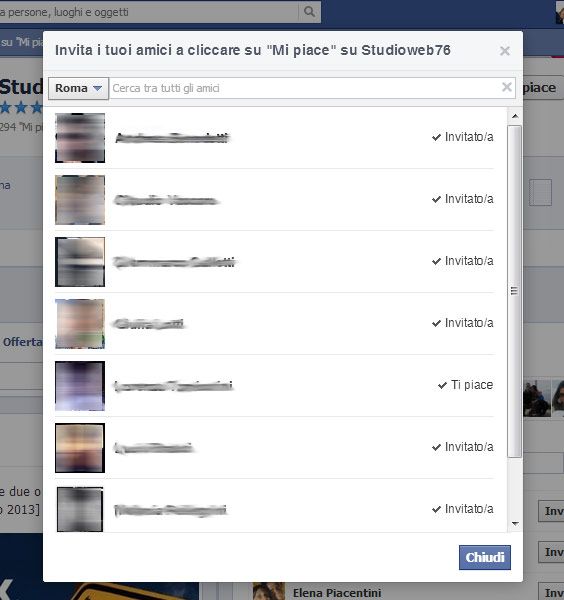Toggle the second friend's Invitato/a status
The width and height of the screenshot is (564, 600).
463,199
